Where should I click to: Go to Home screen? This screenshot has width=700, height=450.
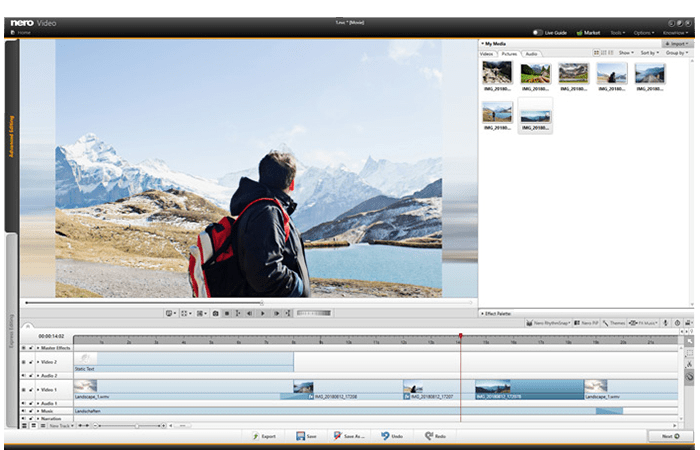[21, 33]
